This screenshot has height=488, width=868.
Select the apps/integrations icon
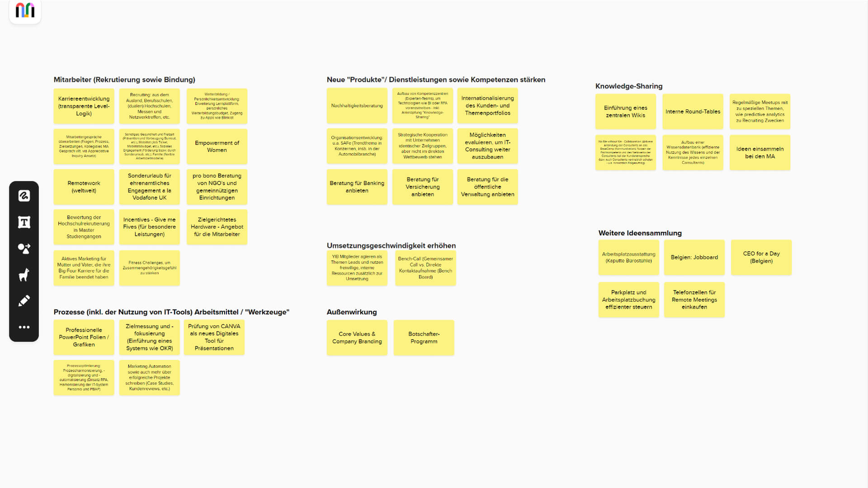pos(24,249)
